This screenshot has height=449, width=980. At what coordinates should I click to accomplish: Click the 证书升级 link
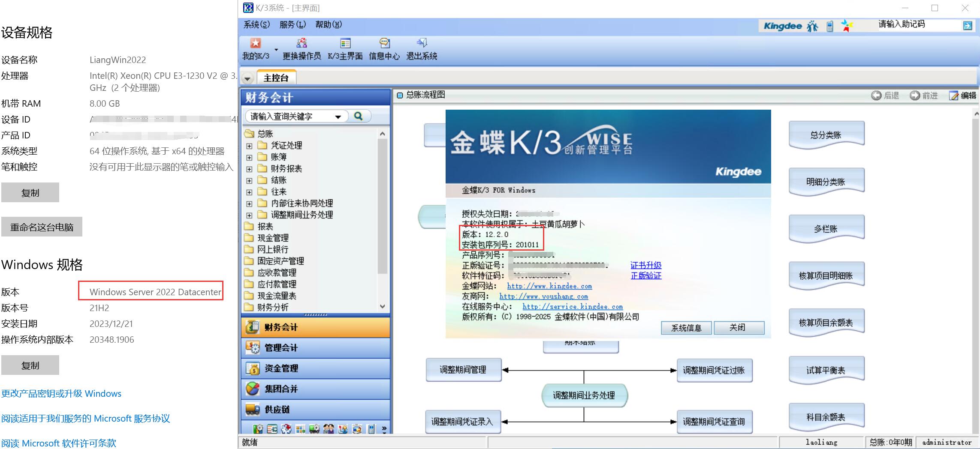[646, 265]
